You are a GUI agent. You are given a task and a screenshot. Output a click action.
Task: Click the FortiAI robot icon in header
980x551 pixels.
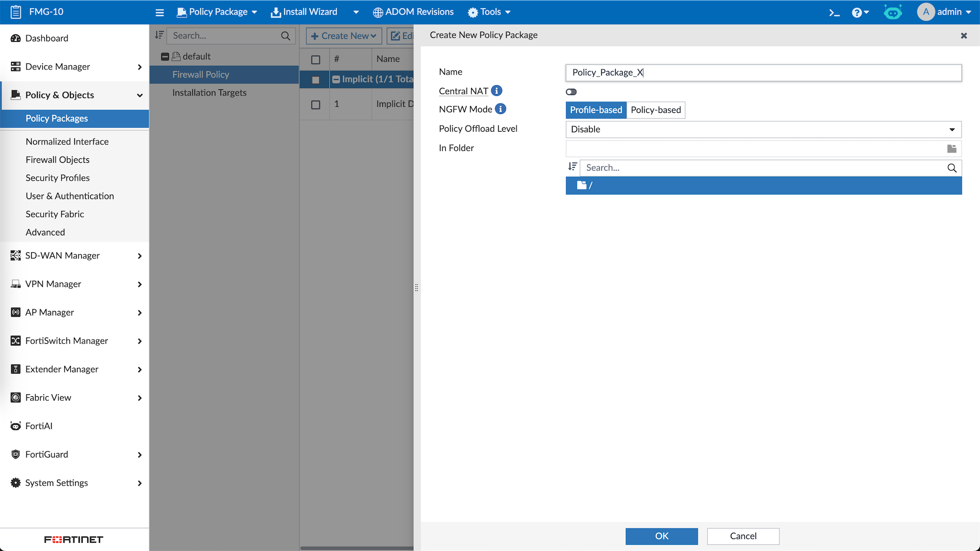tap(893, 12)
